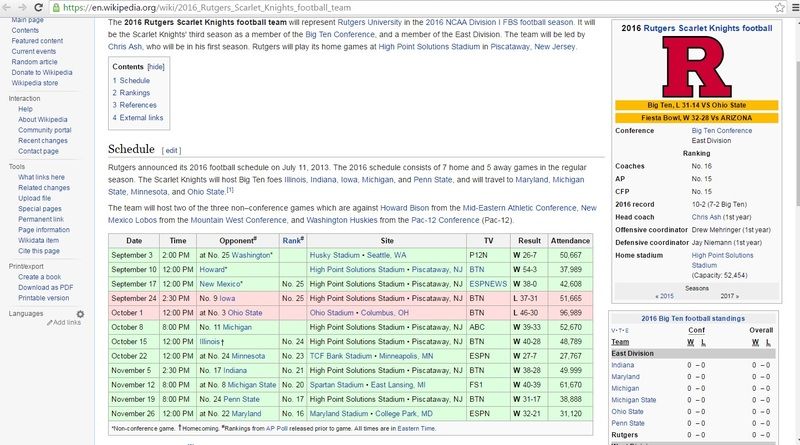The height and width of the screenshot is (445, 800).
Task: Click New Mexico opponent link
Action: (x=219, y=284)
